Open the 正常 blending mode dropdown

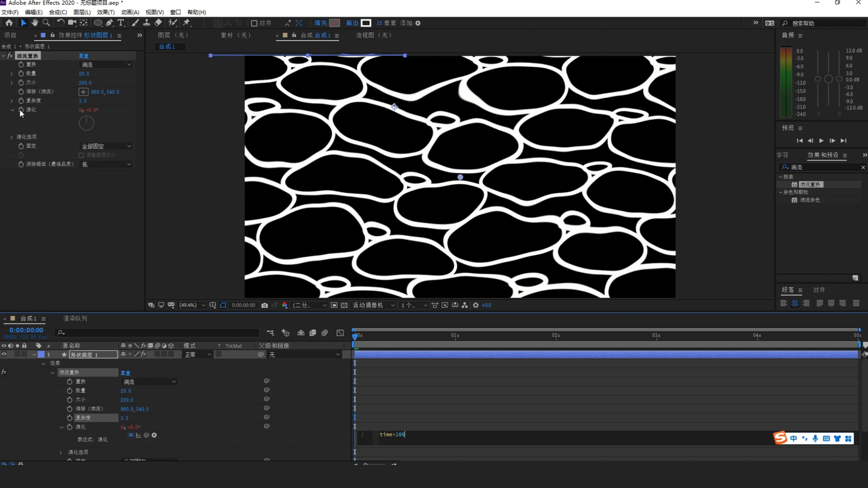[198, 355]
